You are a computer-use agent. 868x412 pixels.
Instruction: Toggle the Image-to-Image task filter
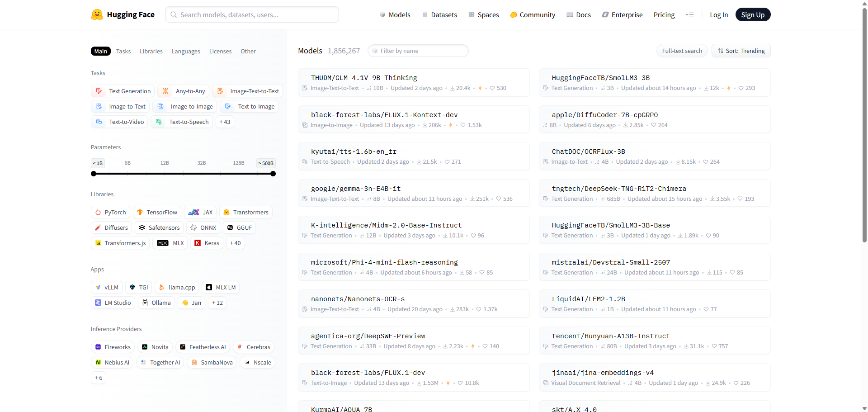(184, 106)
